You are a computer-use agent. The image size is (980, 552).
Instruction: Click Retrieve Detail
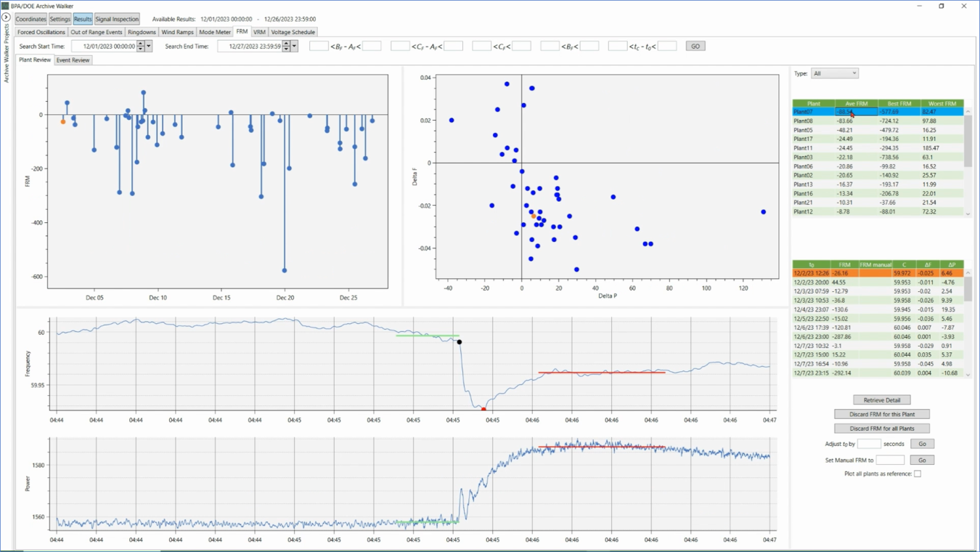[x=881, y=399]
